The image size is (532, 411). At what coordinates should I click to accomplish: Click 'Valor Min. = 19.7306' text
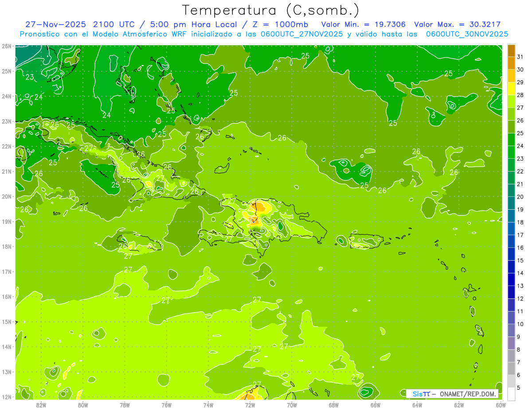pos(364,24)
